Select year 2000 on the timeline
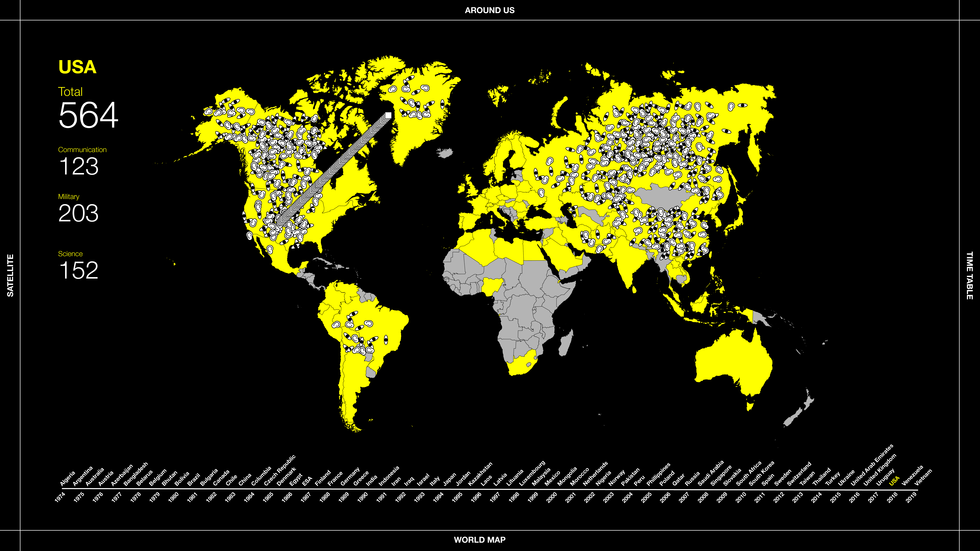The height and width of the screenshot is (551, 980). [x=552, y=497]
